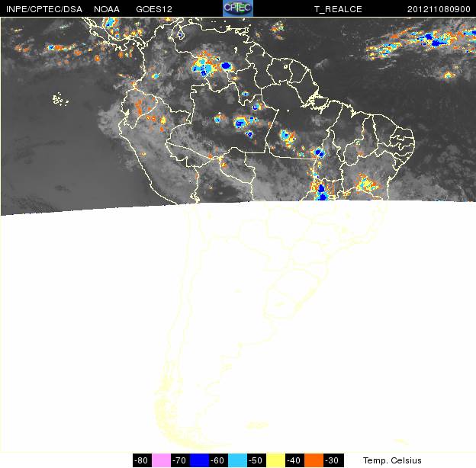Pick the yellow legend color swatch
This screenshot has height=468, width=476.
pos(275,460)
